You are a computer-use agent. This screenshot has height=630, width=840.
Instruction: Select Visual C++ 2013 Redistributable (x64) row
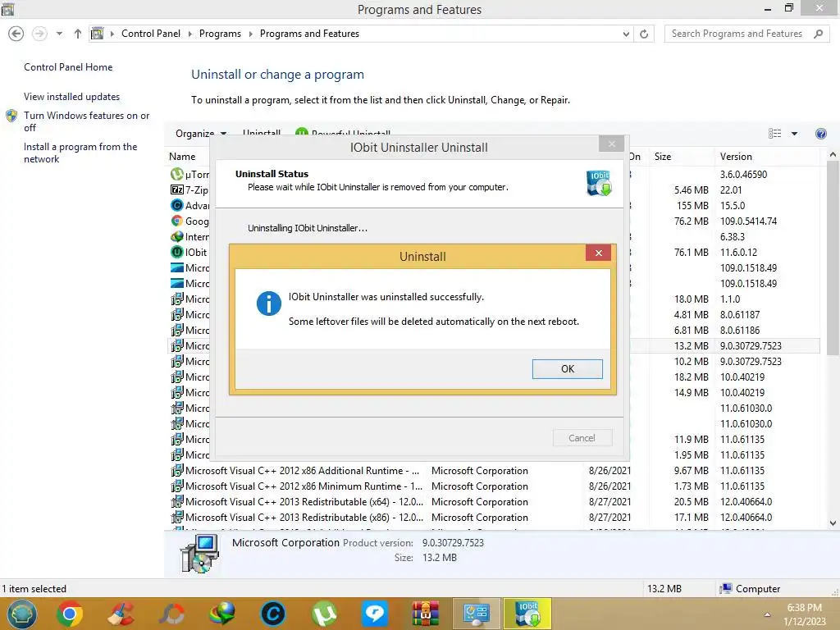493,501
